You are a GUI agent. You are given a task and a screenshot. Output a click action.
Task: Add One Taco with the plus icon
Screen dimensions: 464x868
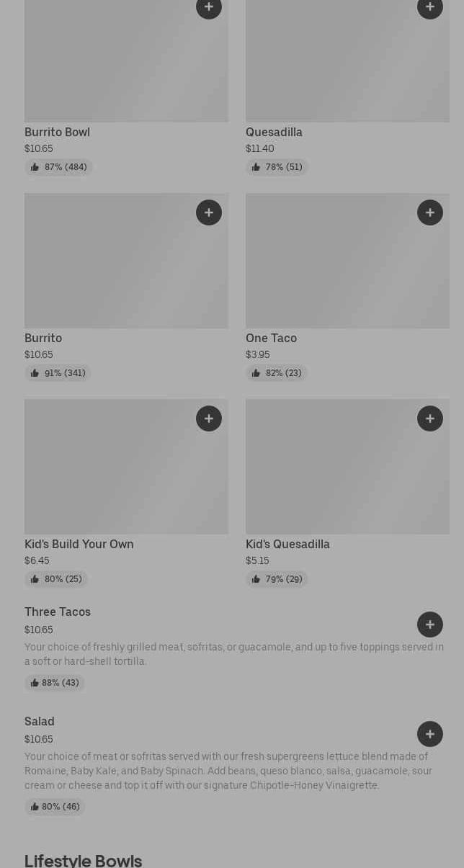[x=430, y=212]
